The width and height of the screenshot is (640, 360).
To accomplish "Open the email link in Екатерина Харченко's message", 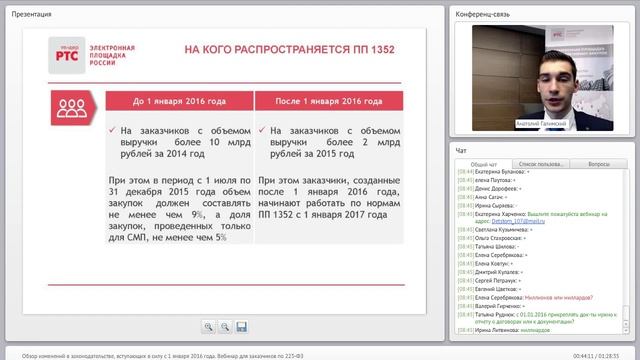I will point(518,221).
